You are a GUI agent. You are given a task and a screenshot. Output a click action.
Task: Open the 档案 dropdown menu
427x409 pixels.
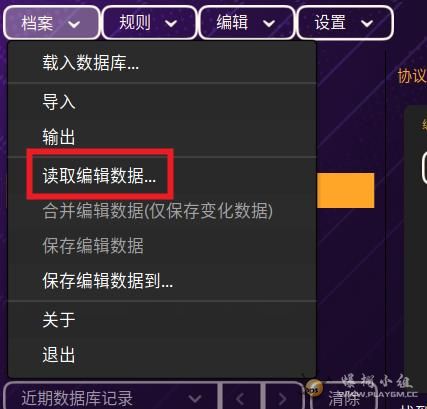tap(52, 23)
